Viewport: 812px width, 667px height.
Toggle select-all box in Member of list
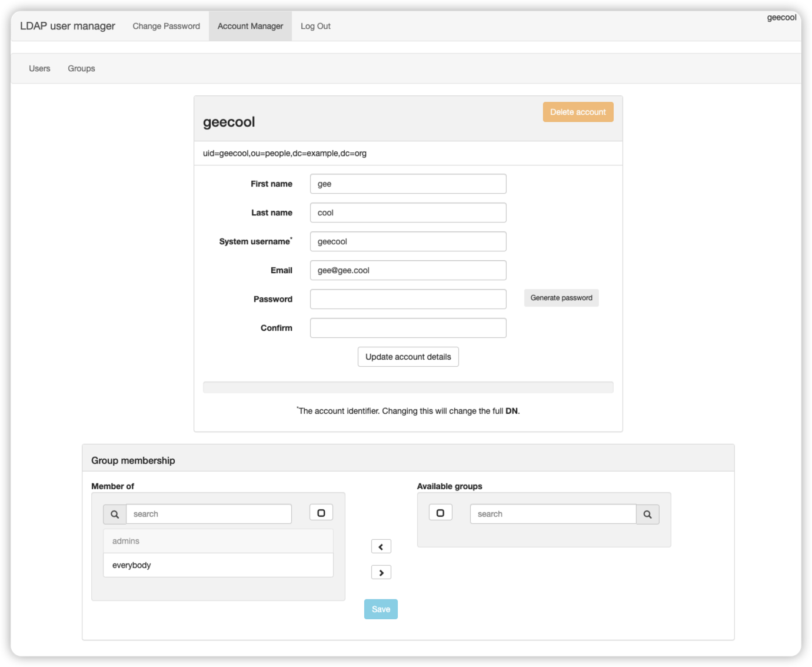pyautogui.click(x=321, y=513)
